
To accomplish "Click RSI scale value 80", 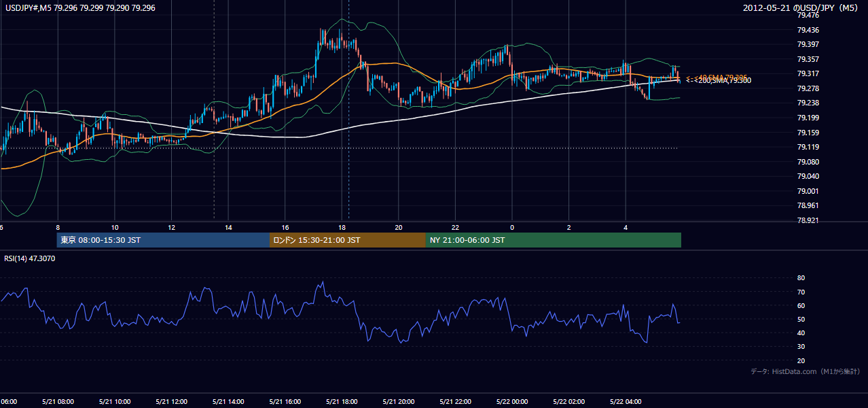I will [x=801, y=278].
